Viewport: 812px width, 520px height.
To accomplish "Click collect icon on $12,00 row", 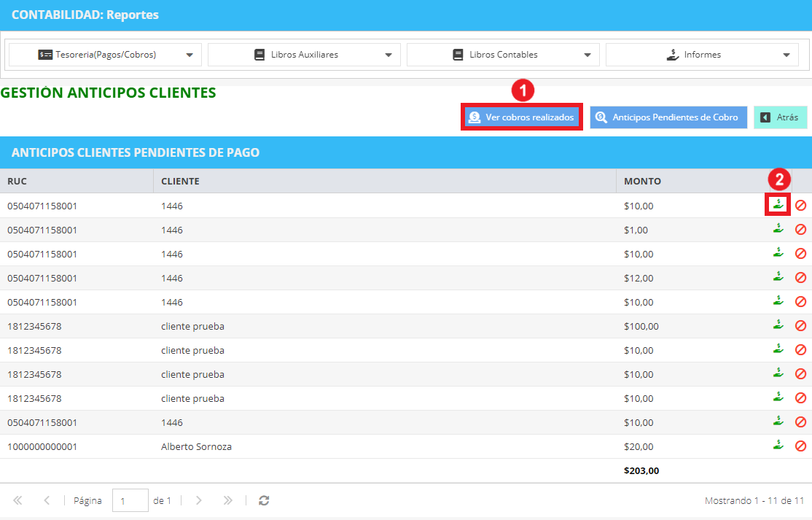I will [x=778, y=277].
